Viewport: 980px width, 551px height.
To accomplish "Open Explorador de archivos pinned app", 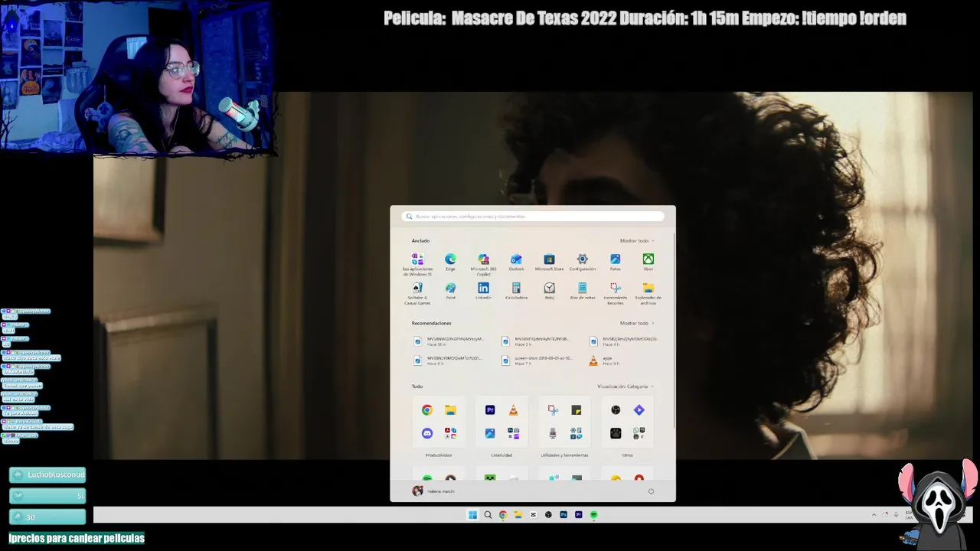I will pyautogui.click(x=648, y=294).
